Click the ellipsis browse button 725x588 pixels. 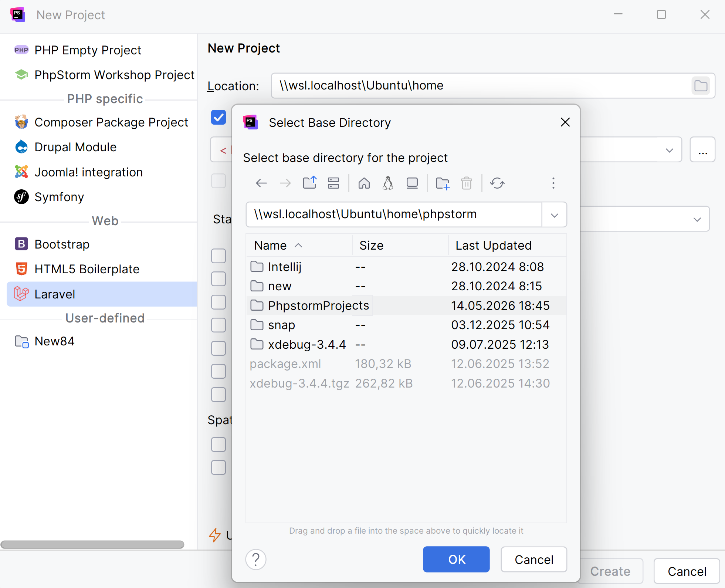point(703,150)
